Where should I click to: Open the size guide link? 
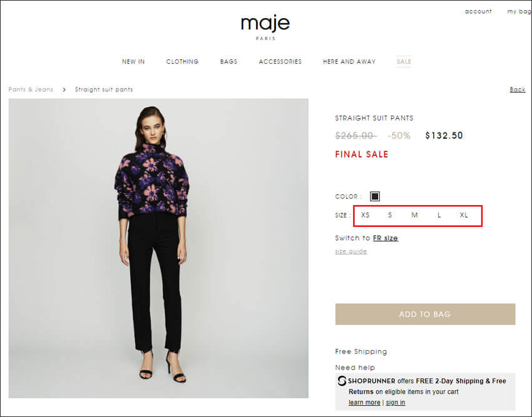point(351,251)
